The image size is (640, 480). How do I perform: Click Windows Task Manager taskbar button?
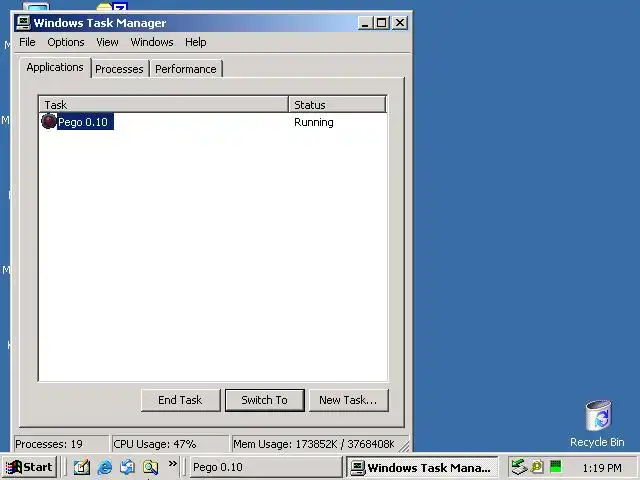pos(422,467)
